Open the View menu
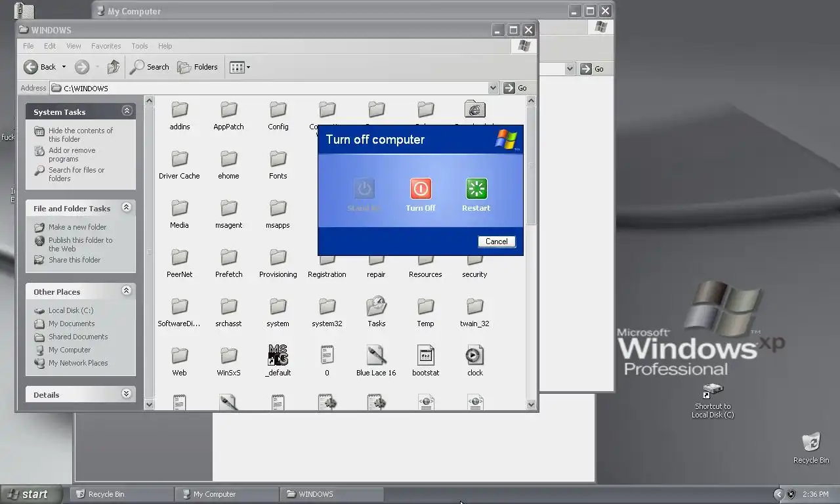The image size is (840, 504). pos(73,46)
